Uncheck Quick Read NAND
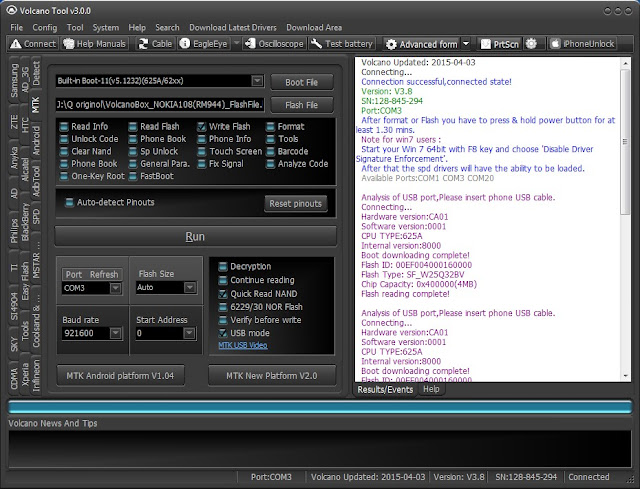 pyautogui.click(x=223, y=294)
